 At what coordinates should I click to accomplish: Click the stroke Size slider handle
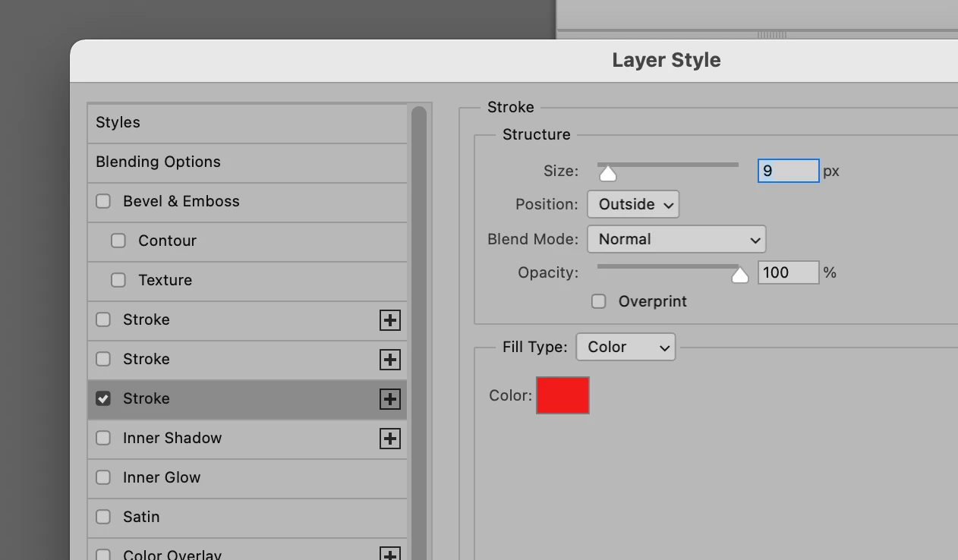607,174
